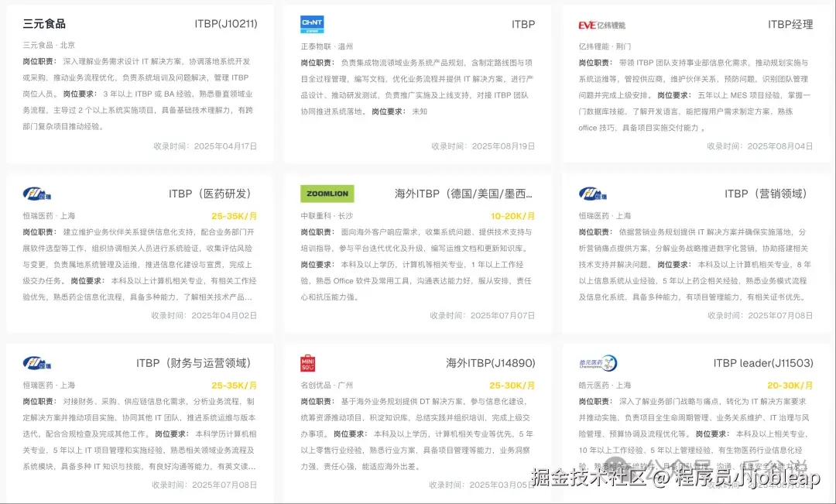The image size is (836, 504).
Task: Click salary 25-30K/月
Action: coord(512,385)
